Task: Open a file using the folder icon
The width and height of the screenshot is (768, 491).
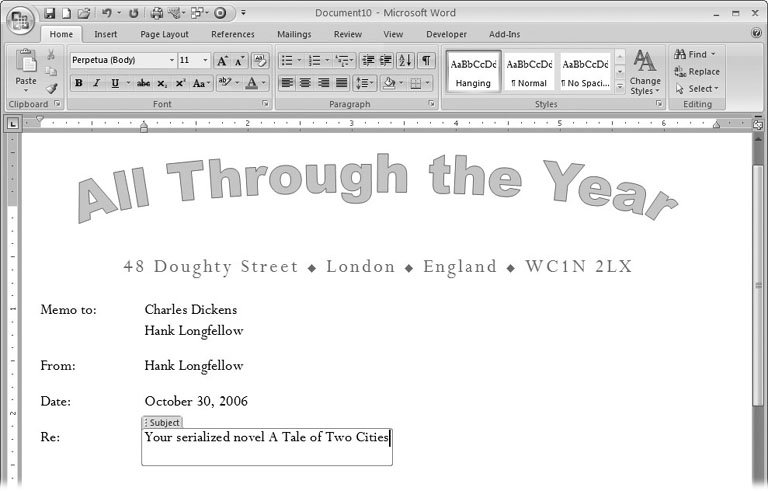Action: click(83, 13)
